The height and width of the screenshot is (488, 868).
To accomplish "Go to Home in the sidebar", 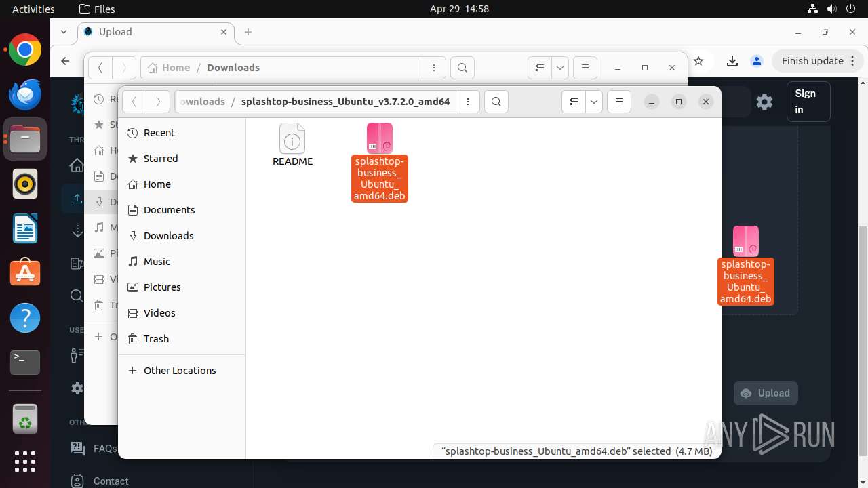I will pos(182,184).
